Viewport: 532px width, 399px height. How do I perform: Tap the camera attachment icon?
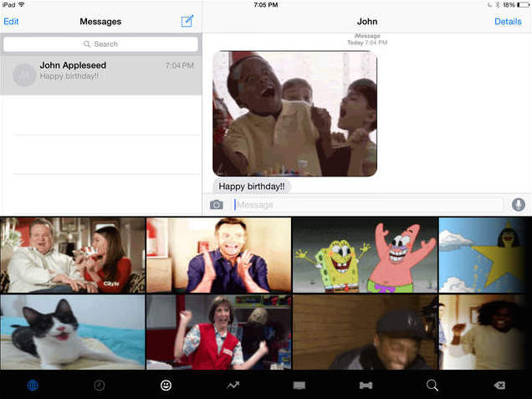coord(216,205)
